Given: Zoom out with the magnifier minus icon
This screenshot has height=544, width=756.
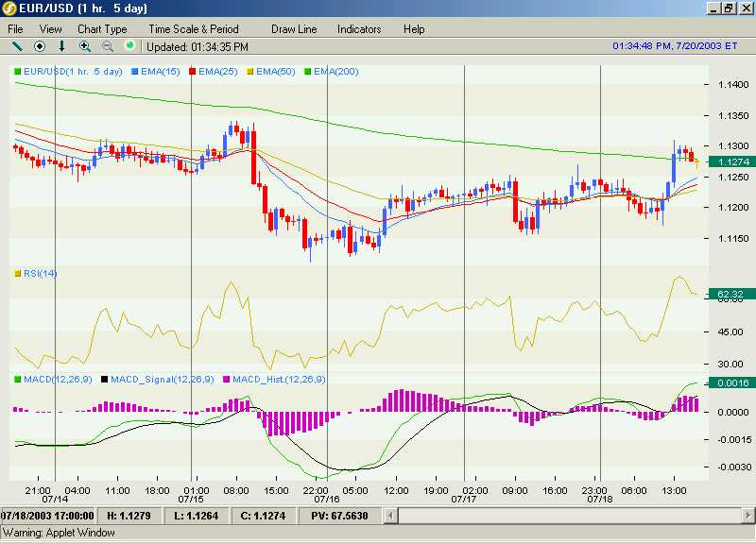Looking at the screenshot, I should point(107,45).
